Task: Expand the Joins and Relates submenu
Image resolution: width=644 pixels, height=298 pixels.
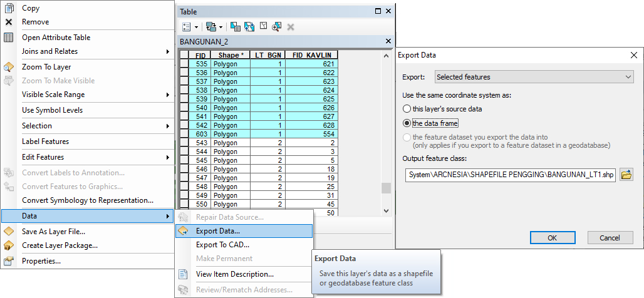Action: click(x=167, y=52)
